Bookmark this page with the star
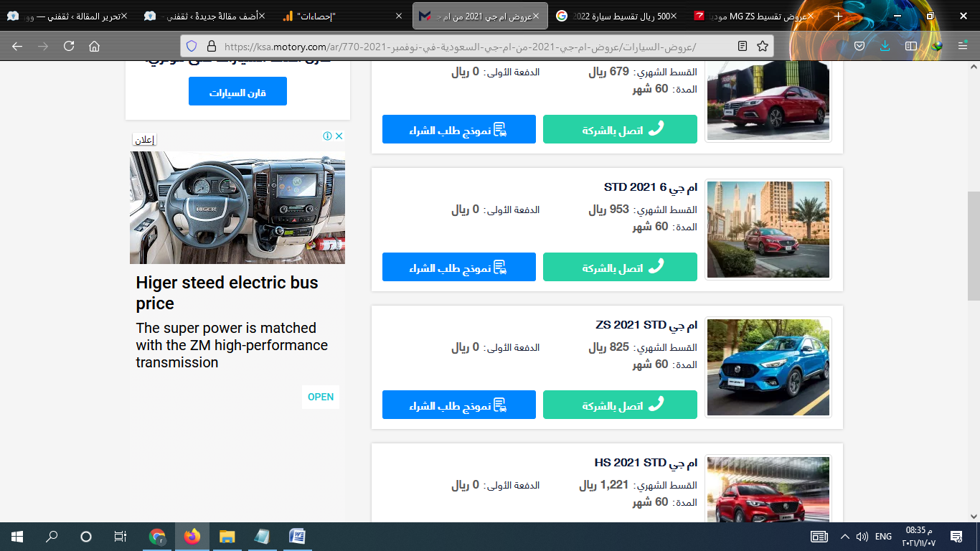Viewport: 980px width, 551px height. tap(762, 46)
